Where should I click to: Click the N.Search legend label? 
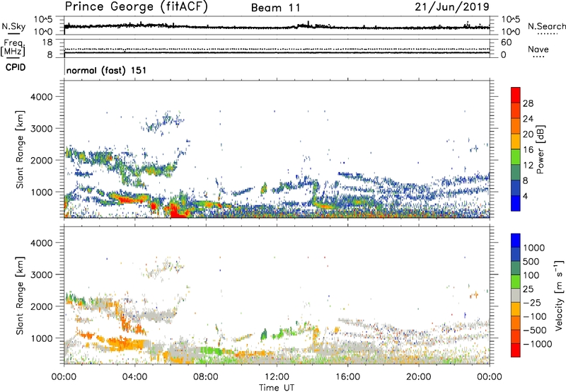click(546, 26)
